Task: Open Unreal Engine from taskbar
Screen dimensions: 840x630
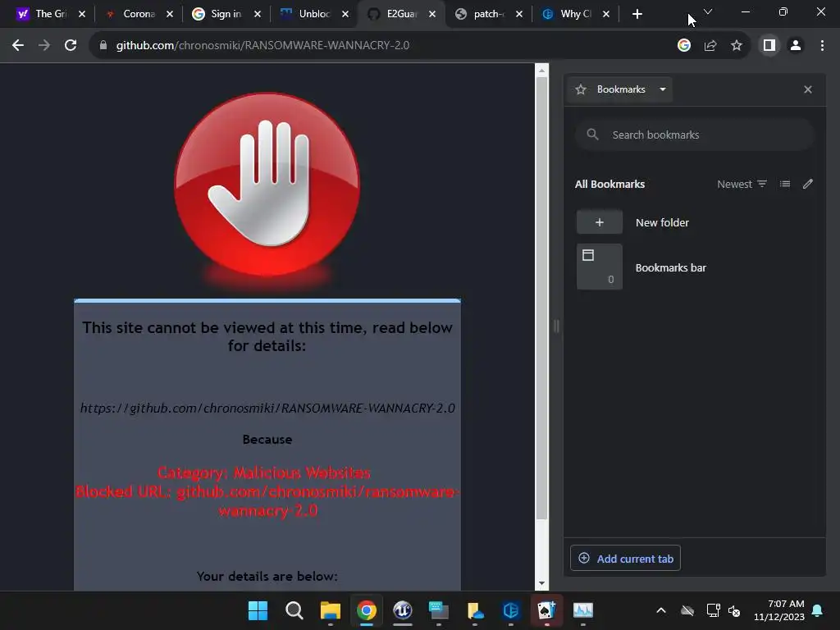Action: (x=402, y=610)
